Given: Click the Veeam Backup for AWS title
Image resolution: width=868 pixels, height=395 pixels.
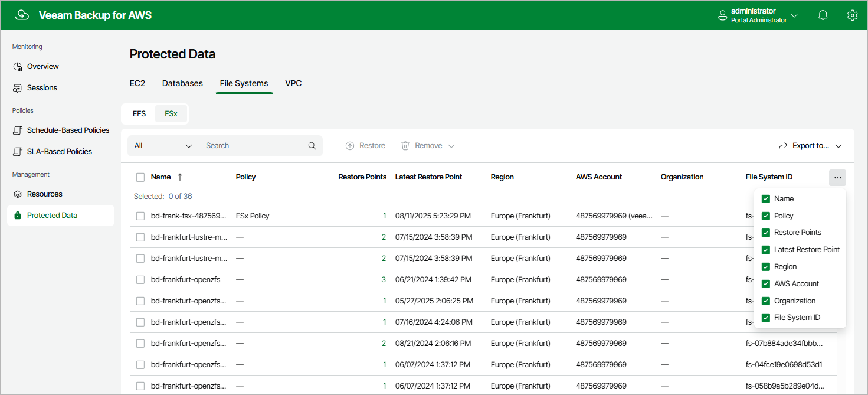Looking at the screenshot, I should [95, 15].
